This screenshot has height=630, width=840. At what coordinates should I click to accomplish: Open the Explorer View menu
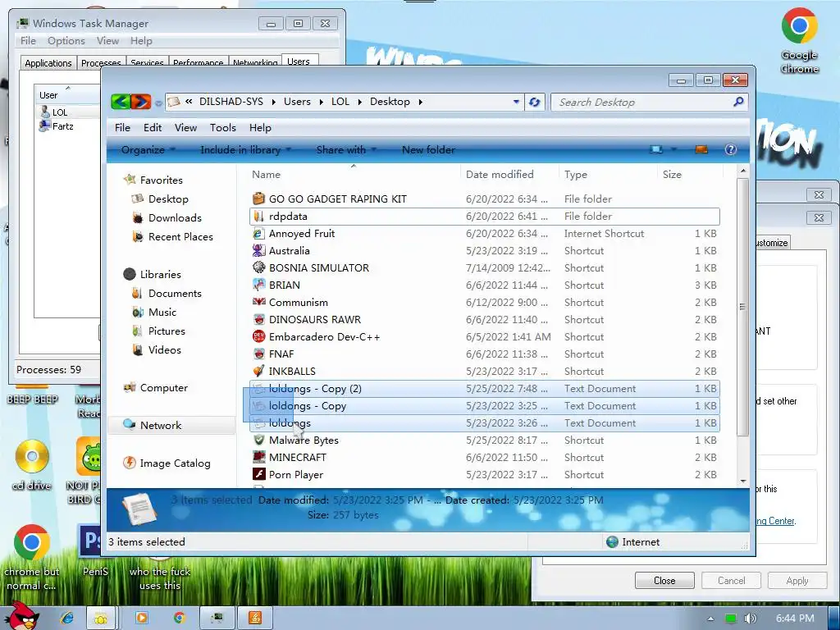pos(185,127)
